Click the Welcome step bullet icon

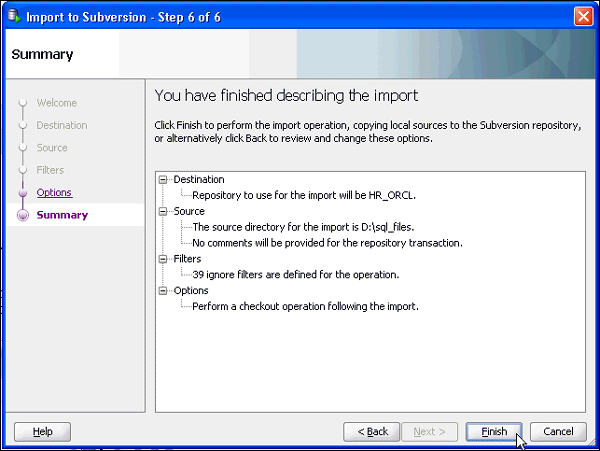[x=22, y=103]
